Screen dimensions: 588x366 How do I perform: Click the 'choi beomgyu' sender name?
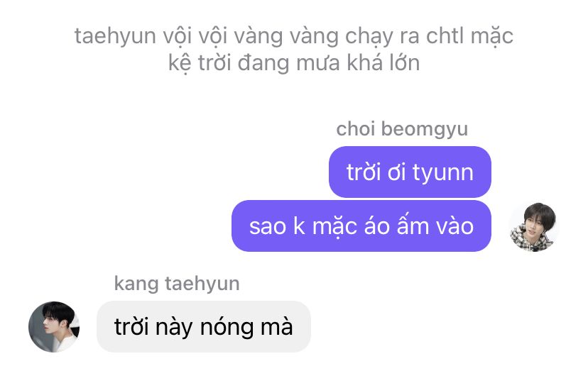coord(402,129)
